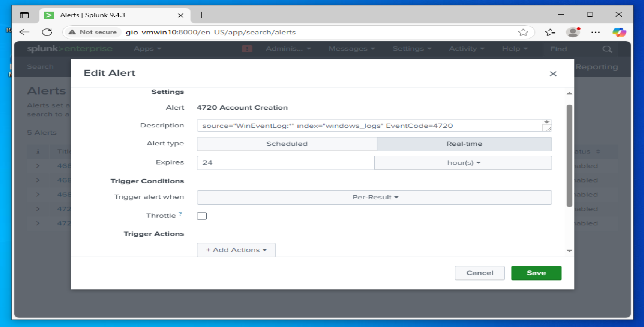This screenshot has width=644, height=327.
Task: Click Save to apply alert changes
Action: tap(536, 273)
